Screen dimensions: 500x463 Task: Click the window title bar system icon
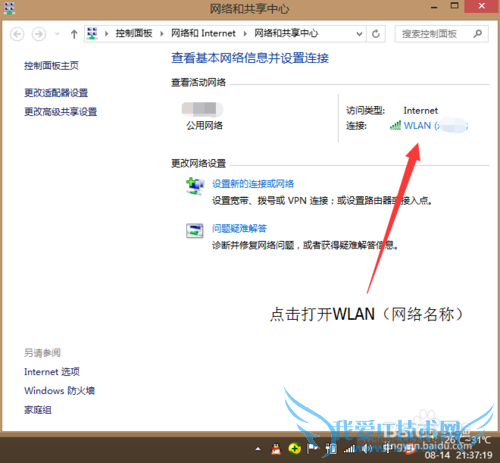pyautogui.click(x=9, y=8)
